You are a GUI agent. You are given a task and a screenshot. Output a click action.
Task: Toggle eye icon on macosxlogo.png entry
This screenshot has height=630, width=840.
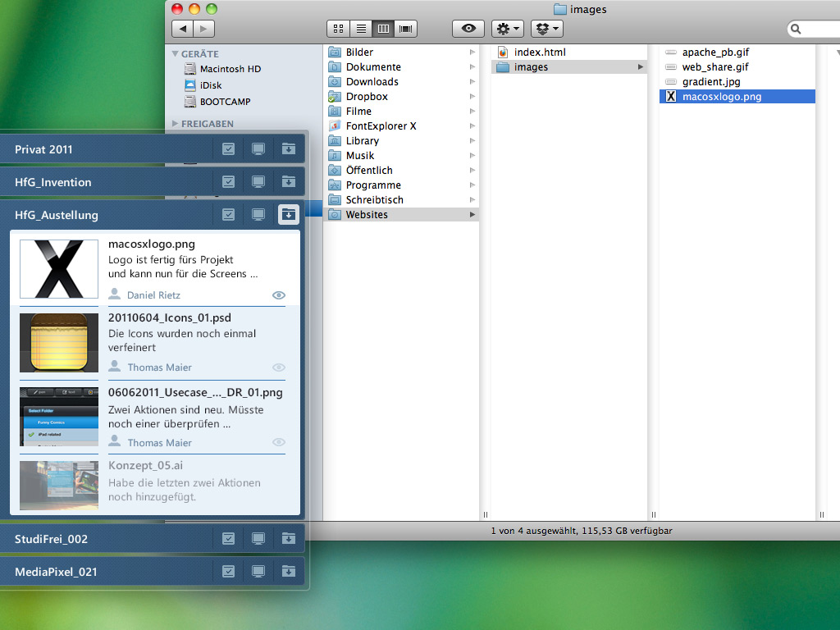coord(279,295)
